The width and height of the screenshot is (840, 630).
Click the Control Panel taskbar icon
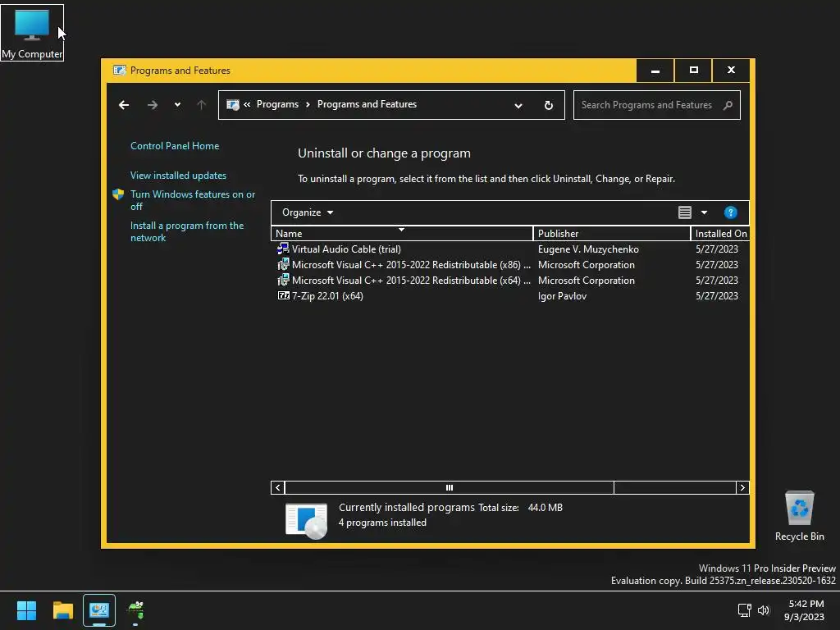click(99, 610)
